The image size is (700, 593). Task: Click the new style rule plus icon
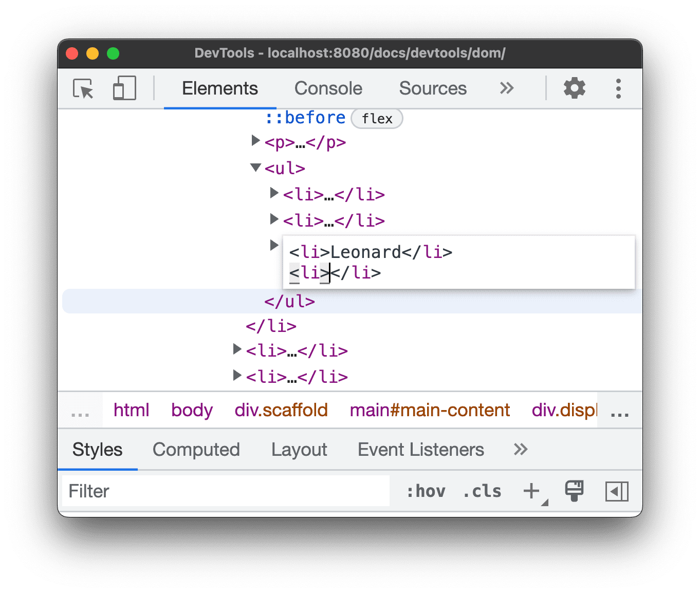coord(531,491)
